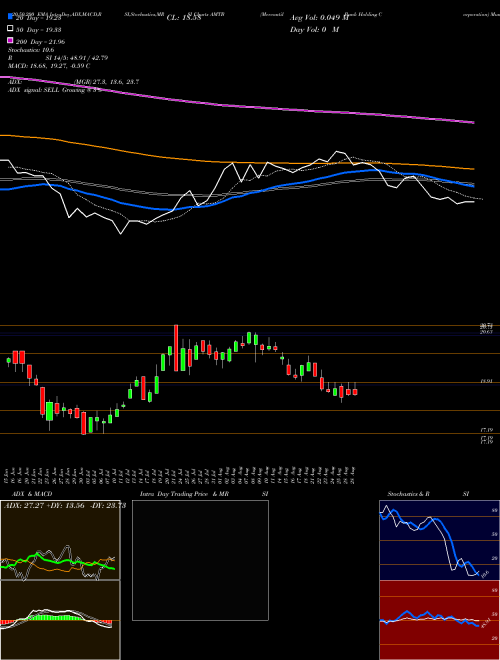Select the 'Stochastics: 10.6' reading

click(x=31, y=50)
